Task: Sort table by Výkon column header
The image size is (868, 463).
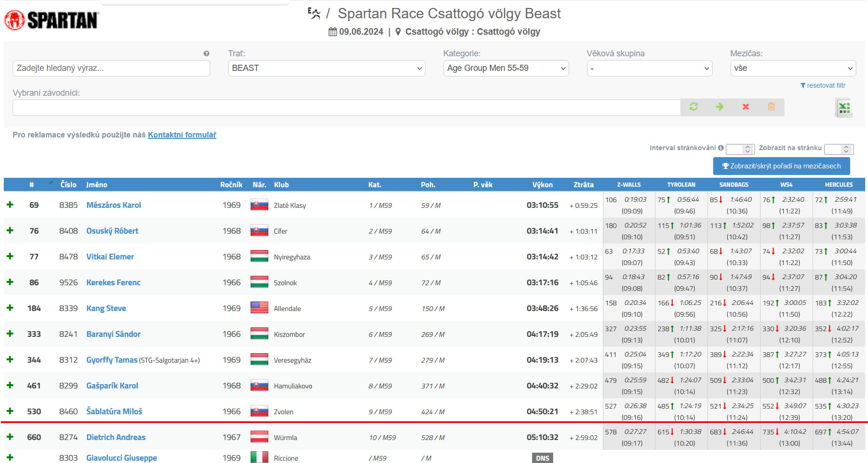Action: (x=542, y=185)
